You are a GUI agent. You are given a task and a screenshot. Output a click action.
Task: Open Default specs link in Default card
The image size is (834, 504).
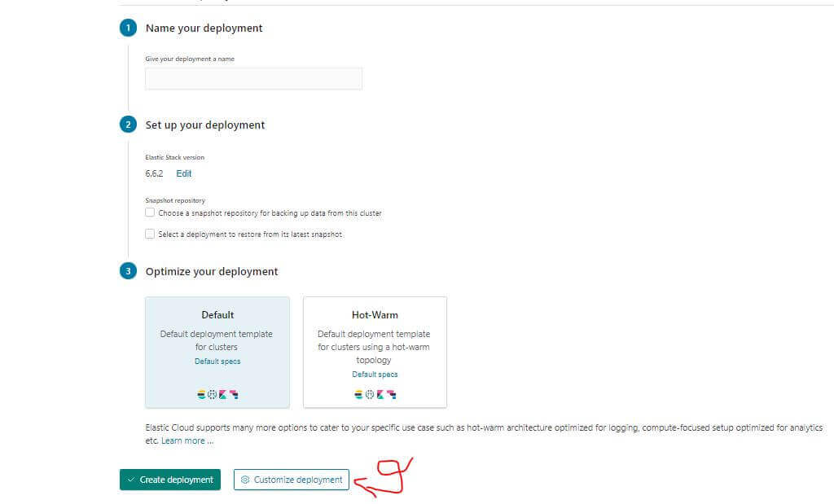point(217,362)
